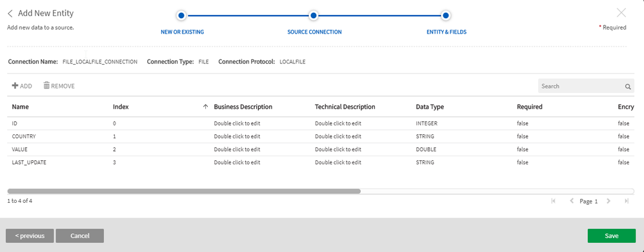The image size is (644, 252).
Task: Click the search magnifier icon
Action: coord(628,87)
